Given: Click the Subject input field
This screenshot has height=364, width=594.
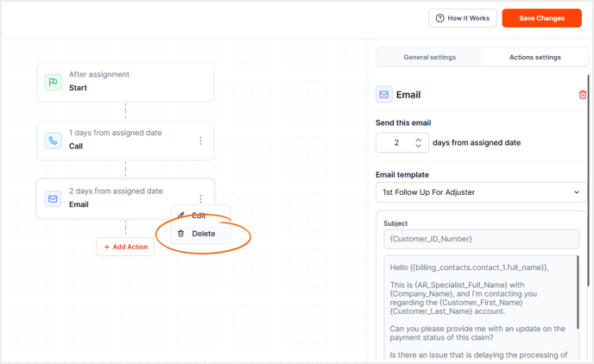Looking at the screenshot, I should pyautogui.click(x=481, y=239).
